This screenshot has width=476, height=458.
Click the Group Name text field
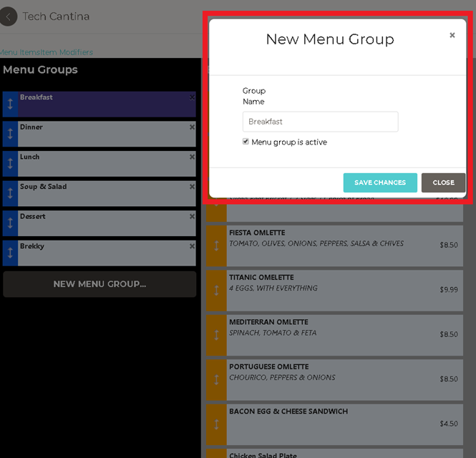[320, 122]
